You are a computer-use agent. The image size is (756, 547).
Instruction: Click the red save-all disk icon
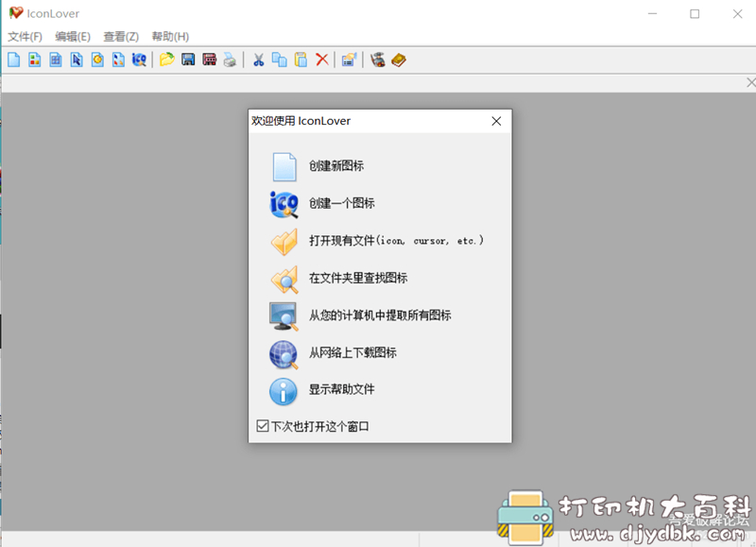coord(209,60)
